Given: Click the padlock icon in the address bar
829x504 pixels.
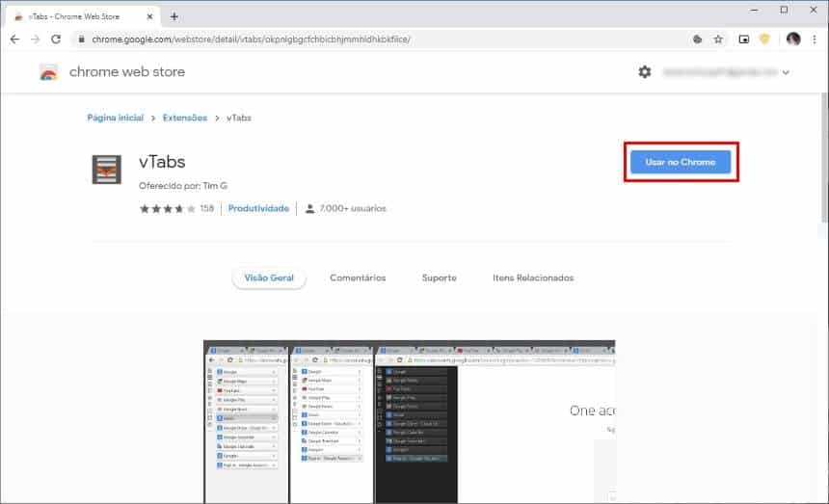Looking at the screenshot, I should pyautogui.click(x=81, y=40).
